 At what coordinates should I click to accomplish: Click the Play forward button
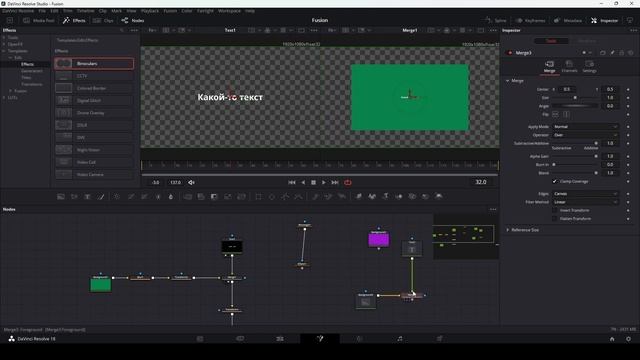click(324, 182)
